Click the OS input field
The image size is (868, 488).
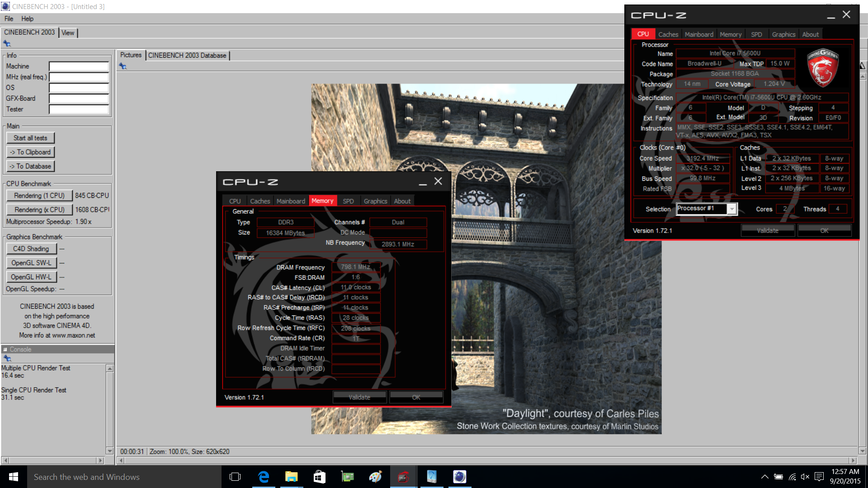79,88
